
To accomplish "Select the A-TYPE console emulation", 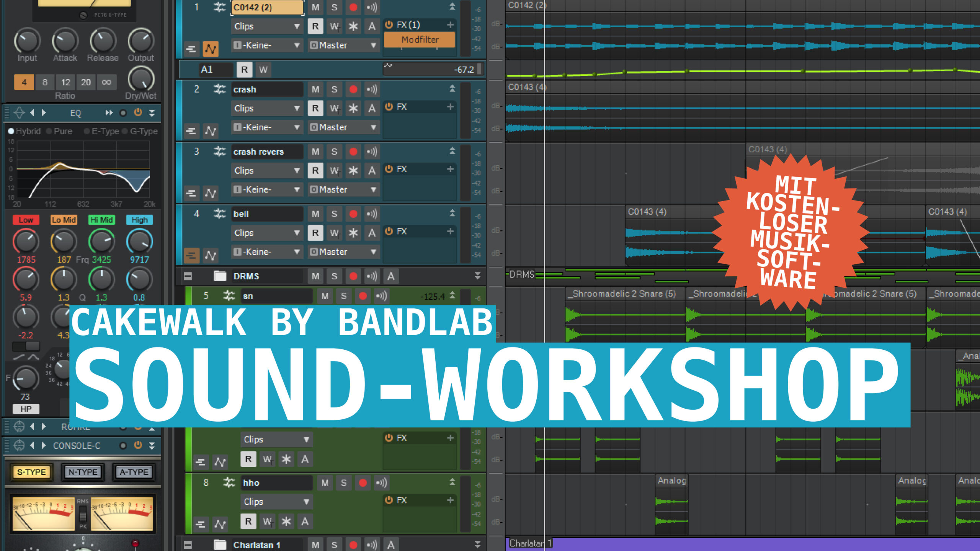I will click(x=134, y=472).
